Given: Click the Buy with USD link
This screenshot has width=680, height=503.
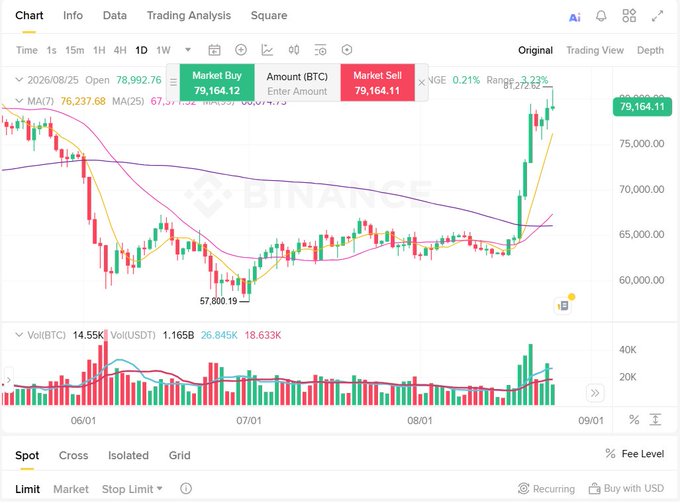Looking at the screenshot, I should [634, 488].
